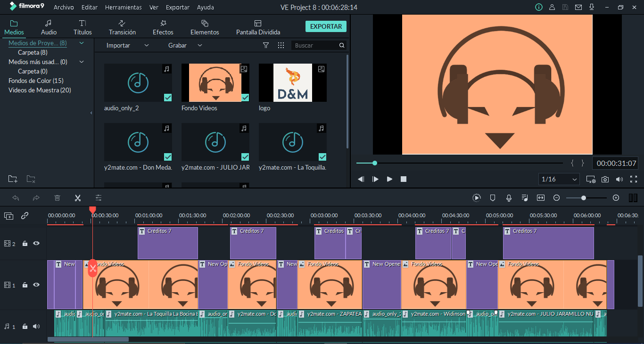Select Fondos de Color (15)
The height and width of the screenshot is (344, 644).
click(x=36, y=81)
